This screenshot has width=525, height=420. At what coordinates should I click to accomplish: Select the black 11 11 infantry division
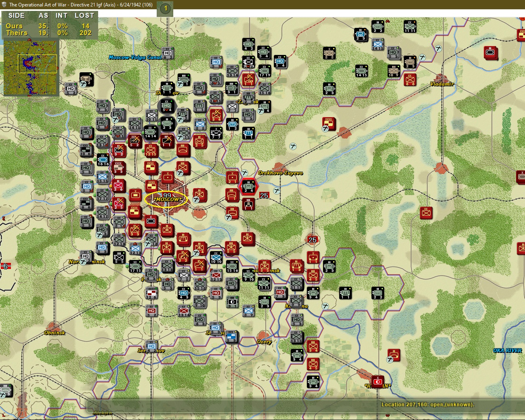coord(409,26)
